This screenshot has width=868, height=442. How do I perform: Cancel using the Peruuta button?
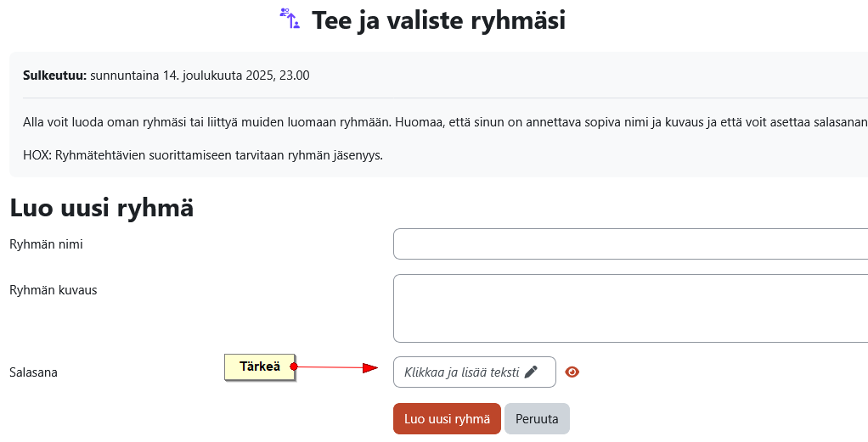[x=537, y=419]
